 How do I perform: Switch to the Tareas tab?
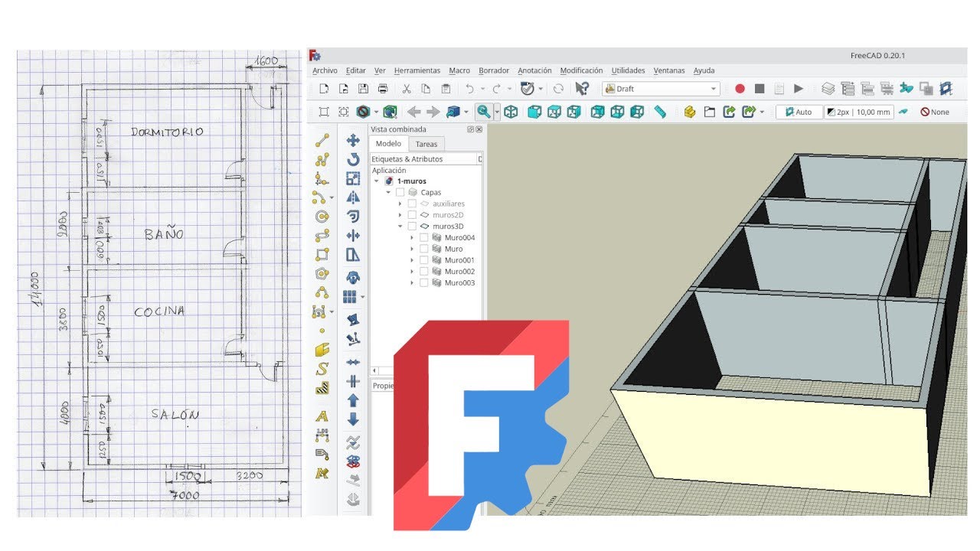(x=426, y=144)
